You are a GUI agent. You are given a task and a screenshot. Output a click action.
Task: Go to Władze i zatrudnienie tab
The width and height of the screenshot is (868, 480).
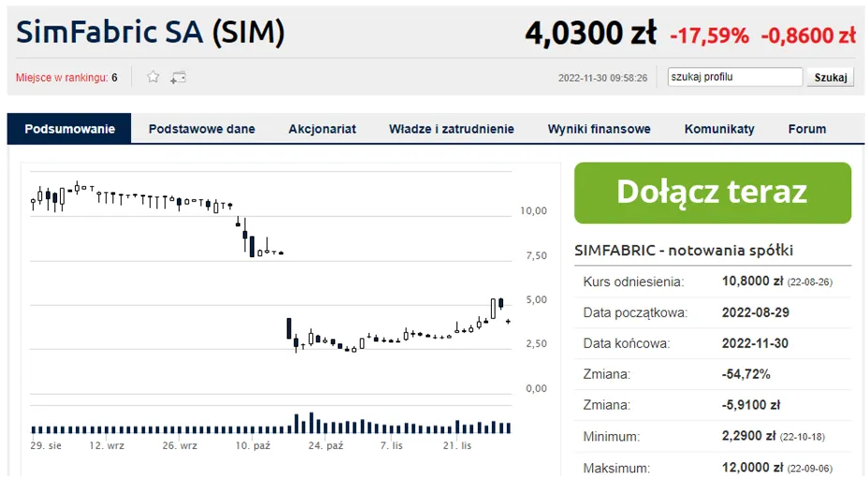[x=451, y=129]
